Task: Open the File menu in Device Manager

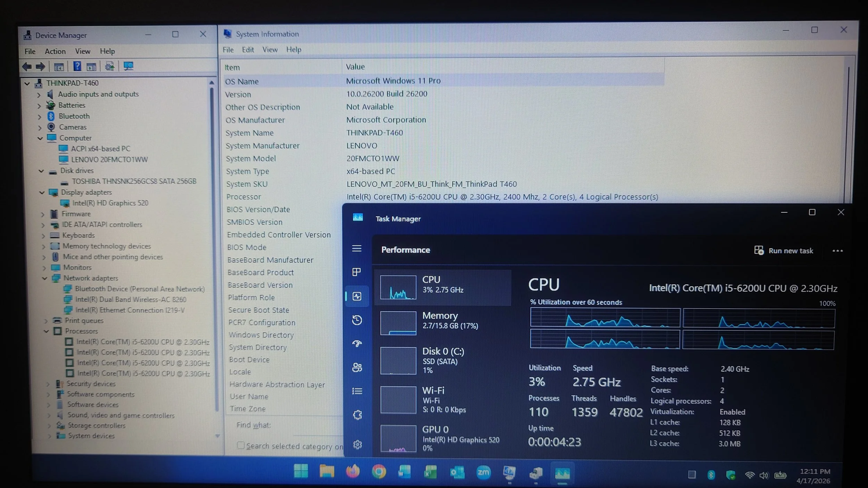Action: pos(30,51)
